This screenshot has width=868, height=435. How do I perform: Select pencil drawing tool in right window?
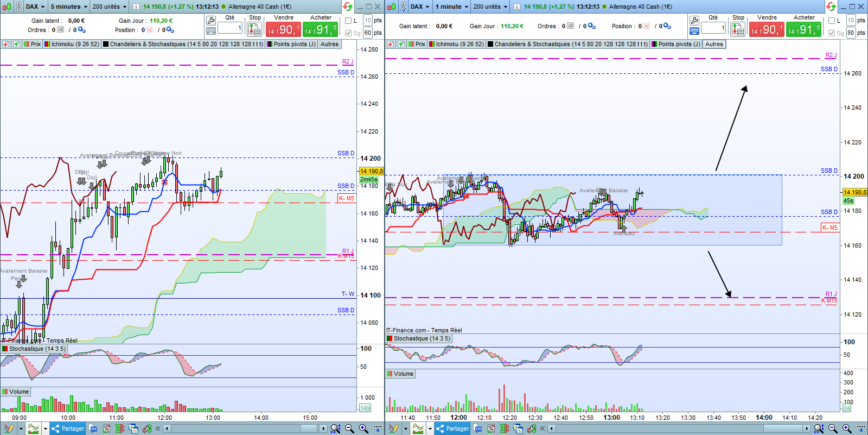click(x=394, y=428)
